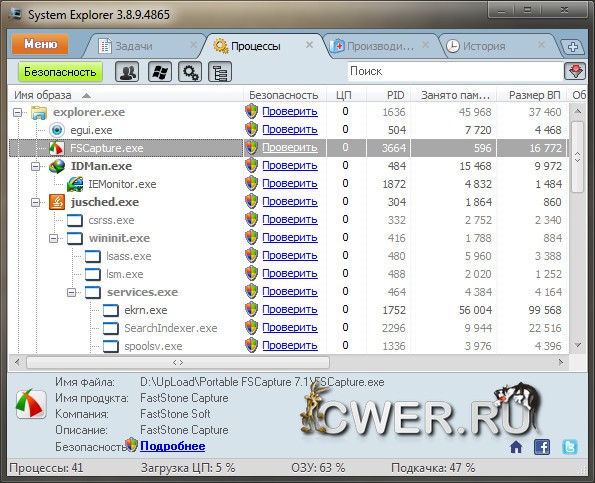Click the security shield icon for jusched.exe

(252, 201)
